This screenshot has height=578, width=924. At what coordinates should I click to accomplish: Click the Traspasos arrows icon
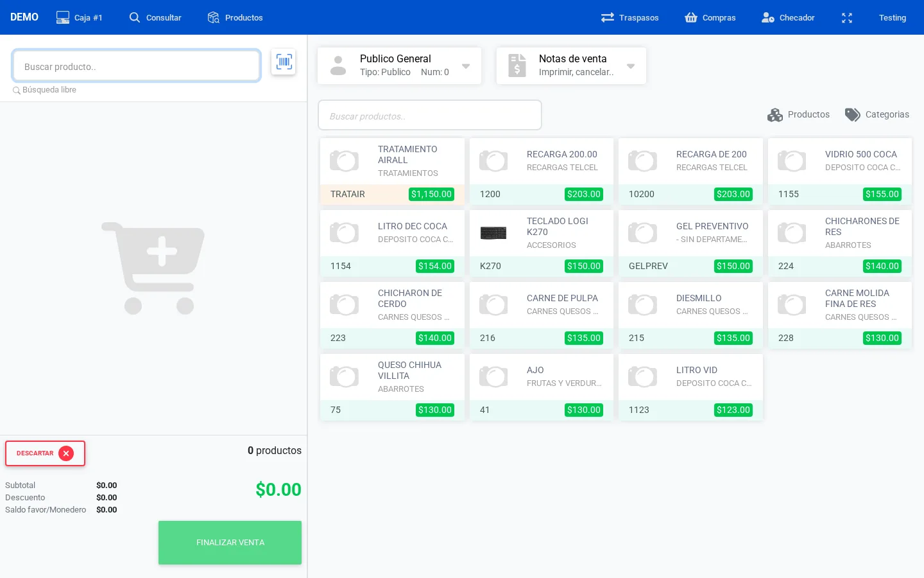click(608, 17)
